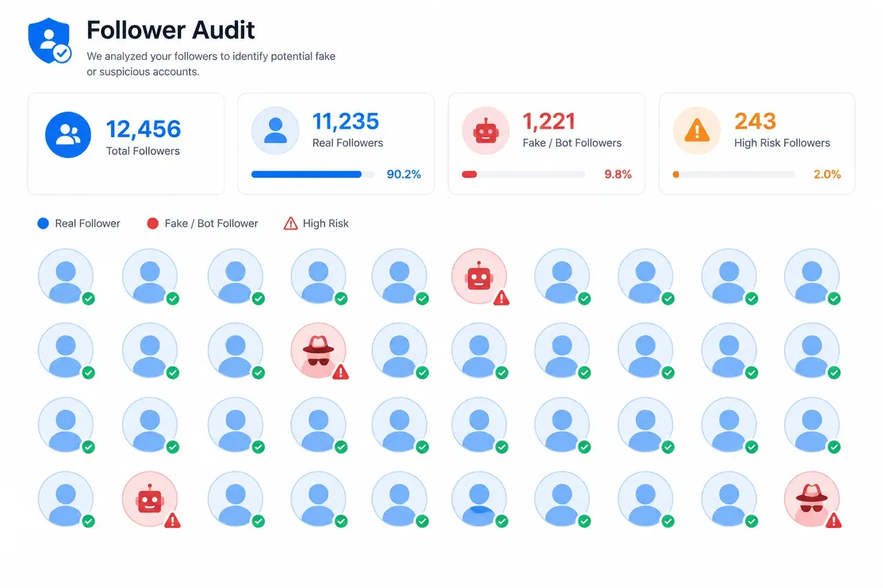Click the Fake / Bot Follower red legend dot
Viewport: 883px width, 588px height.
point(153,223)
